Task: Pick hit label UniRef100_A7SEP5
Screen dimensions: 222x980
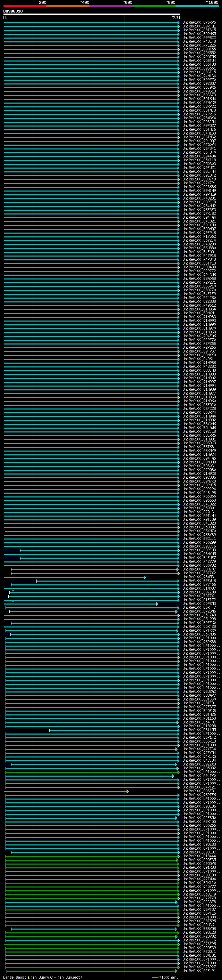Action: (199, 944)
